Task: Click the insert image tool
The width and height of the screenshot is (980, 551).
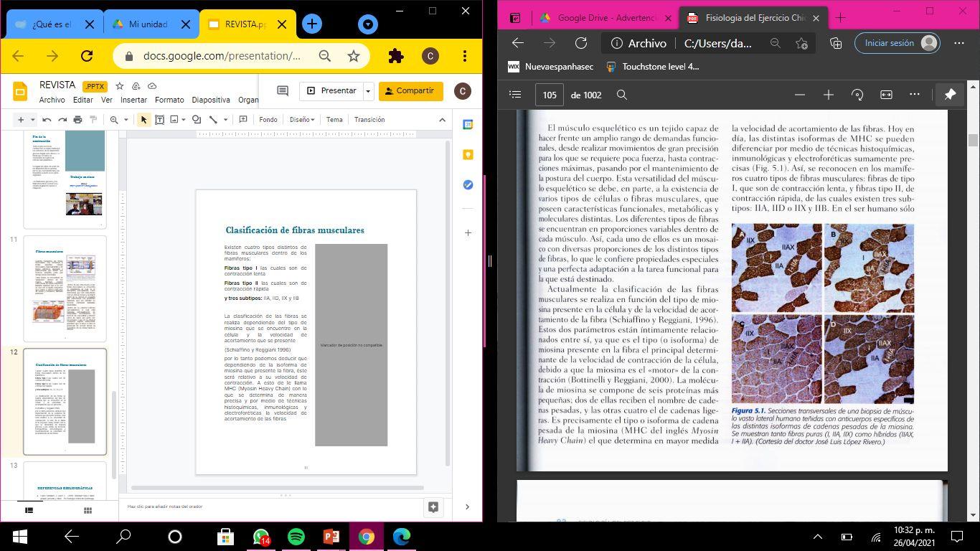Action: click(174, 120)
